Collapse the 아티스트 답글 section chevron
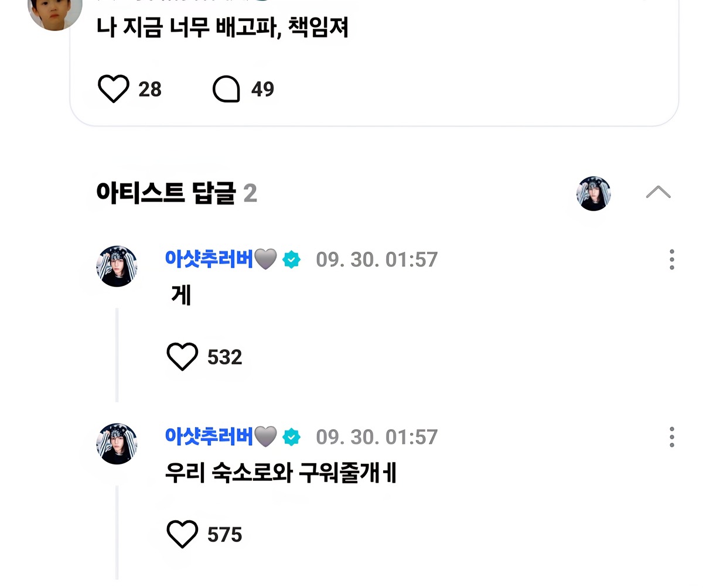The height and width of the screenshot is (588, 703). coord(658,192)
